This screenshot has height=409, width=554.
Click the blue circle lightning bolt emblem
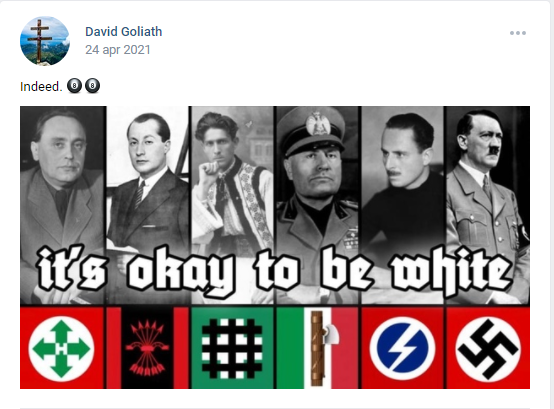[x=402, y=348]
